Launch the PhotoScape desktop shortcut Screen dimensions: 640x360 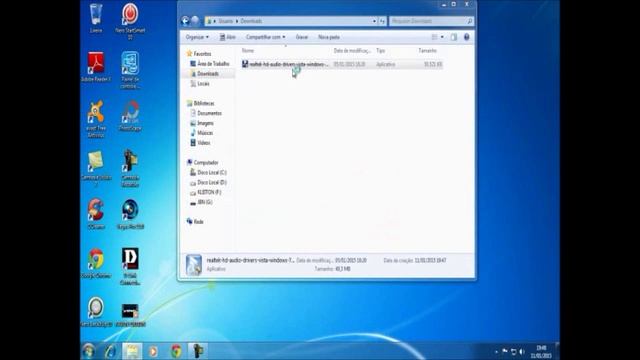[x=130, y=116]
